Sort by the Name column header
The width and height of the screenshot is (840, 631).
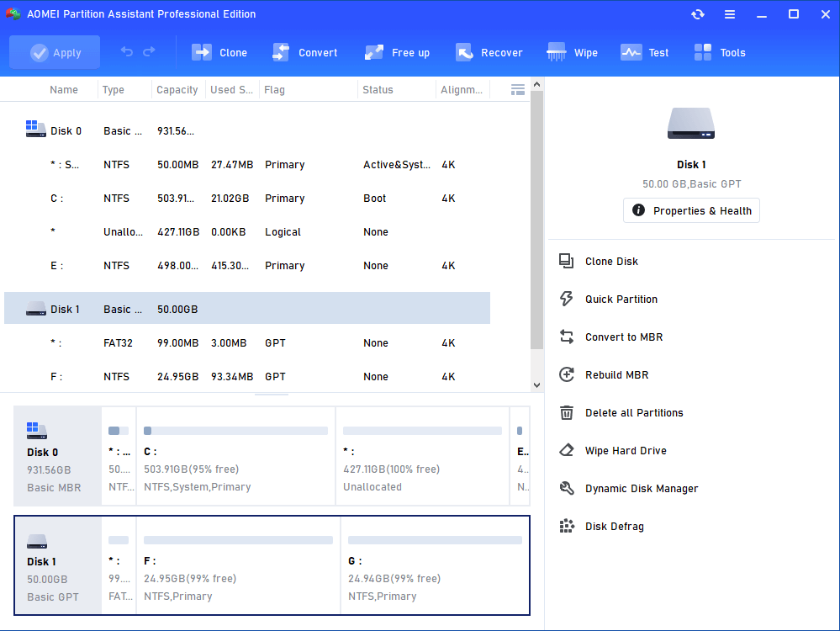(64, 89)
